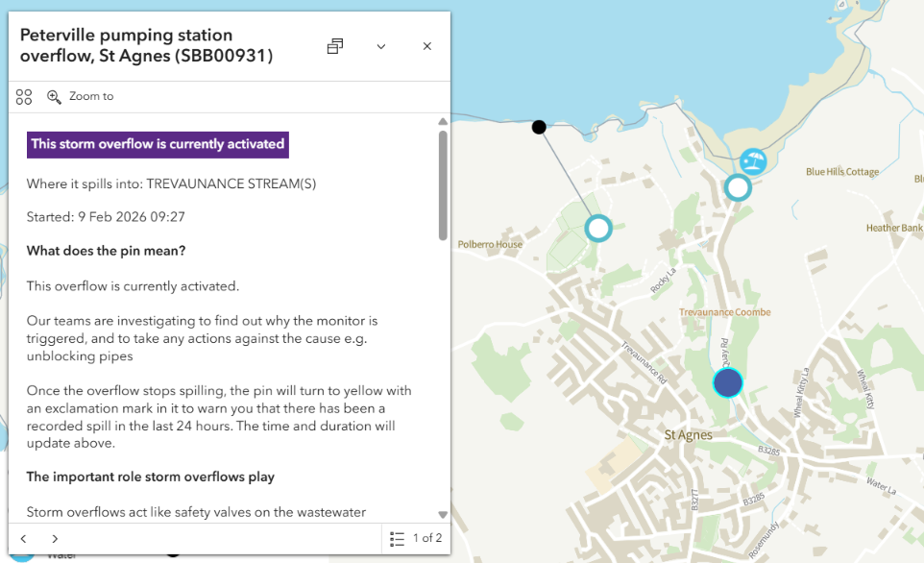Screen dimensions: 924x563
Task: Click the St Agnes map label
Action: [x=689, y=435]
